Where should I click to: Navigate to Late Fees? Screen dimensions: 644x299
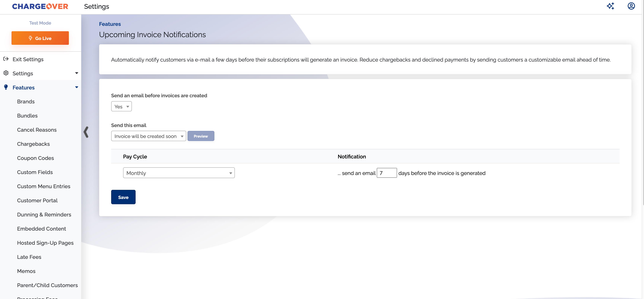tap(29, 257)
